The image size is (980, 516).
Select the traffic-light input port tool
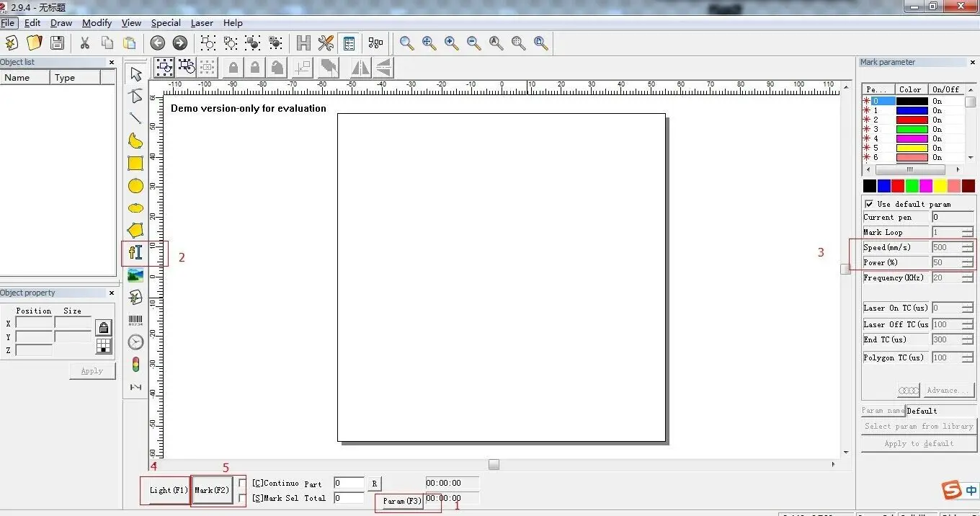(135, 365)
